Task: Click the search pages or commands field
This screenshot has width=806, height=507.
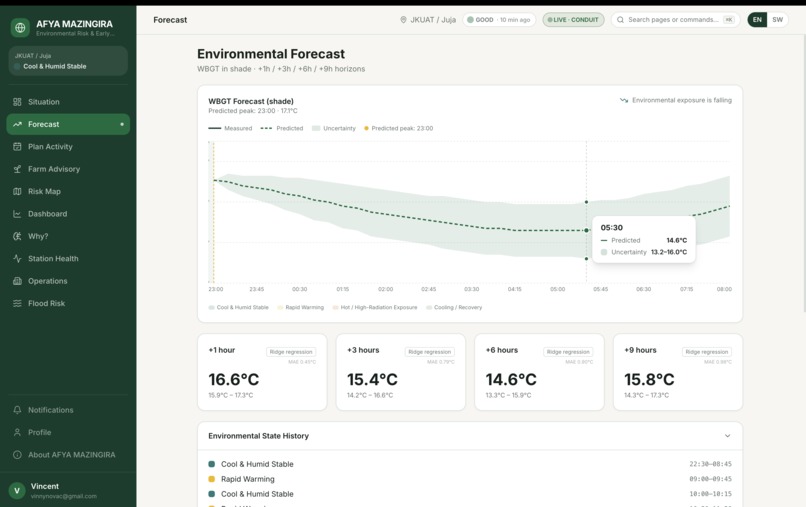Action: [x=675, y=20]
